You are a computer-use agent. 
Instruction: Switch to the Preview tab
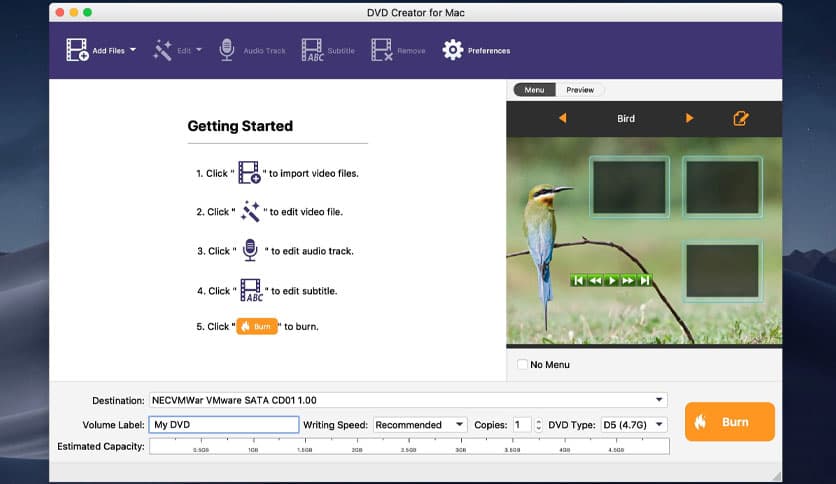[x=580, y=90]
